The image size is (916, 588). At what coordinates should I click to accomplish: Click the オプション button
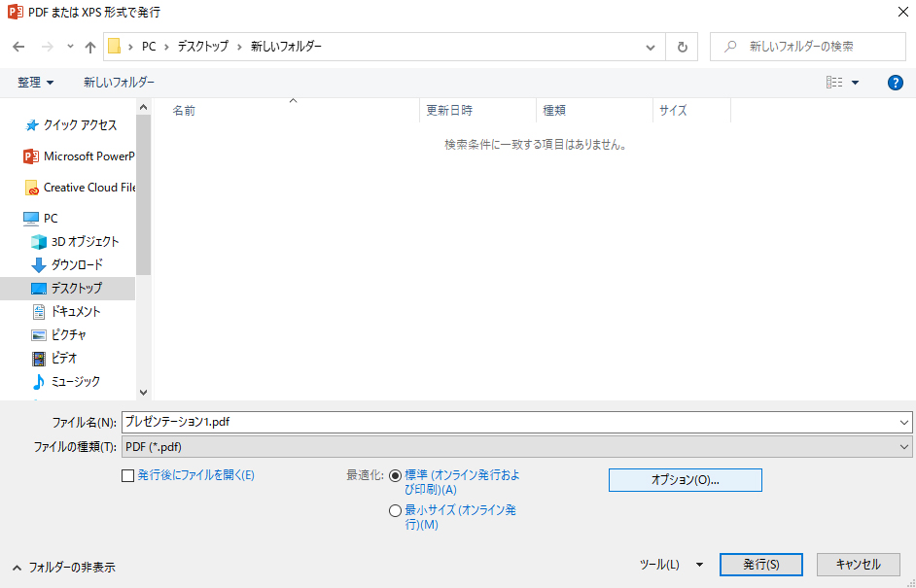(685, 480)
